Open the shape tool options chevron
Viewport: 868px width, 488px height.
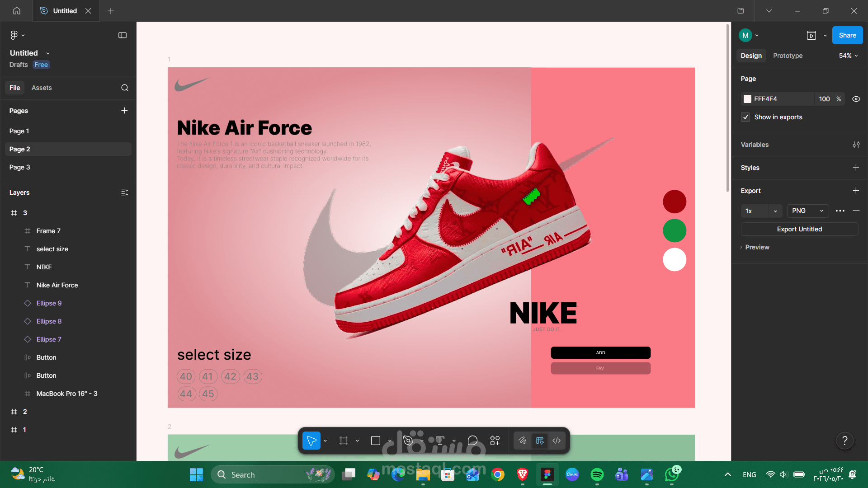coord(389,441)
